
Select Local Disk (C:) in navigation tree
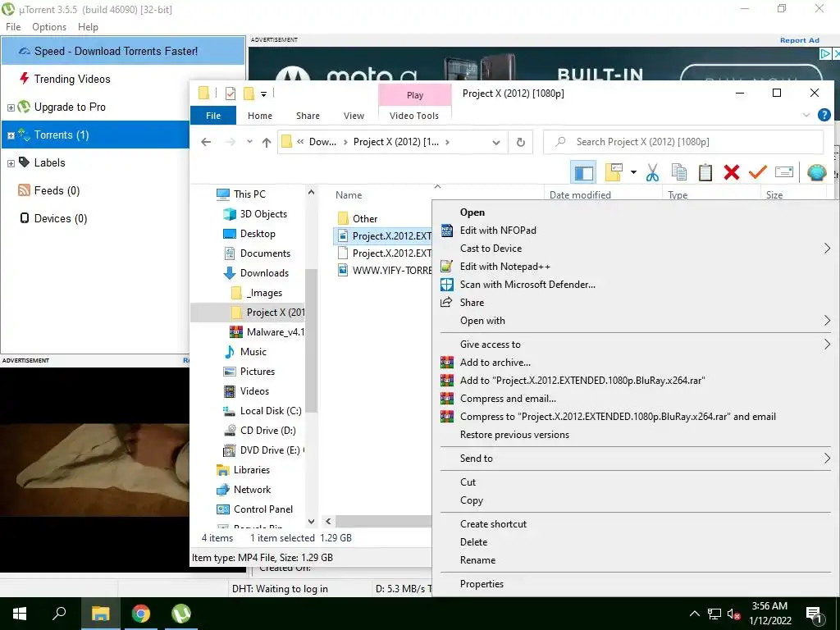pos(271,411)
